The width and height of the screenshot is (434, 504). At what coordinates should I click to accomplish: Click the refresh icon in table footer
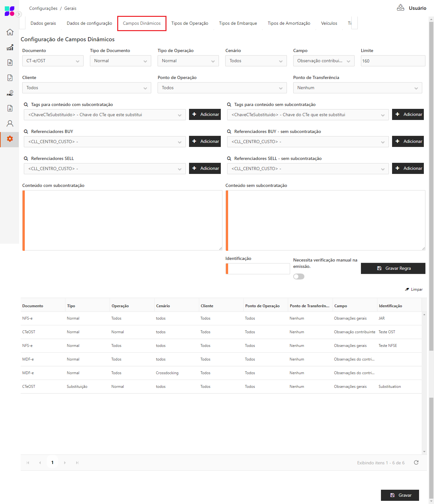pos(416,462)
